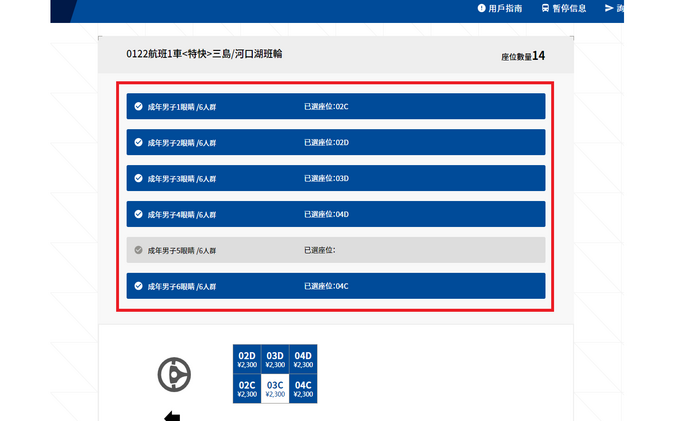
Task: Toggle checkmark for adult male passenger 1
Action: 138,106
